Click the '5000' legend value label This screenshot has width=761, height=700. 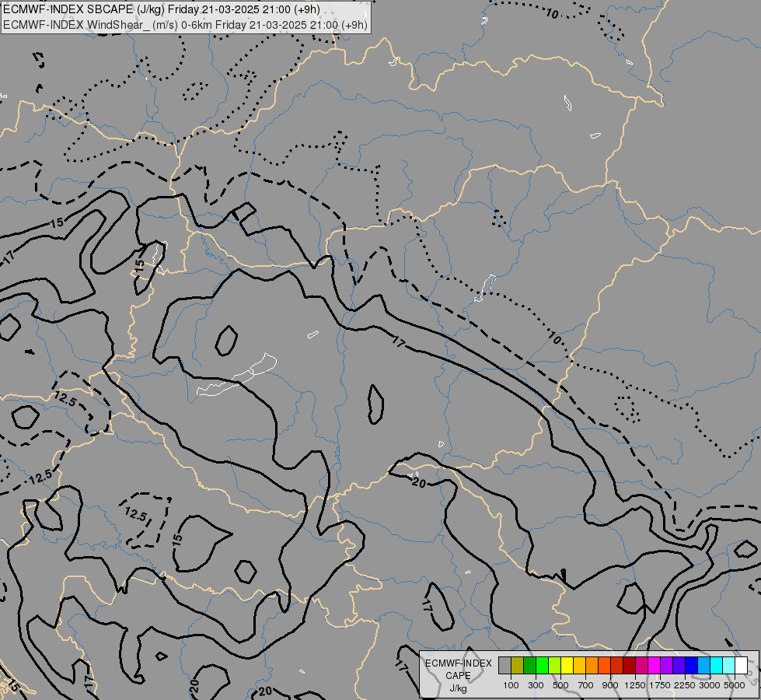point(735,685)
